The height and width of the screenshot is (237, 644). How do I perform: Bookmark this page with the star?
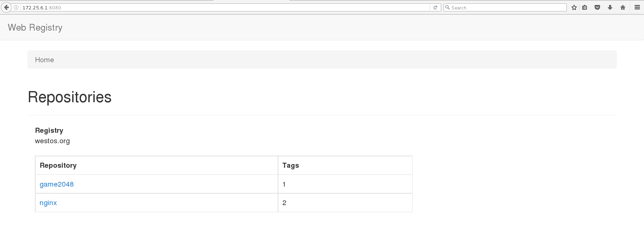(574, 7)
